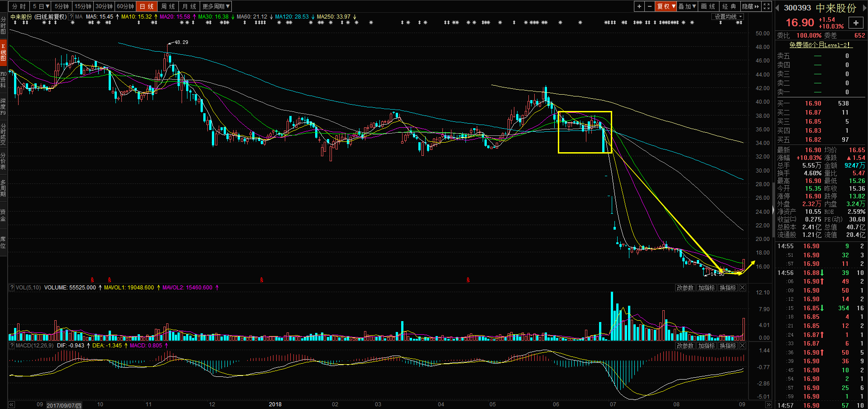Open the 设置均线 moving average dropdown
The height and width of the screenshot is (409, 868).
tap(728, 17)
